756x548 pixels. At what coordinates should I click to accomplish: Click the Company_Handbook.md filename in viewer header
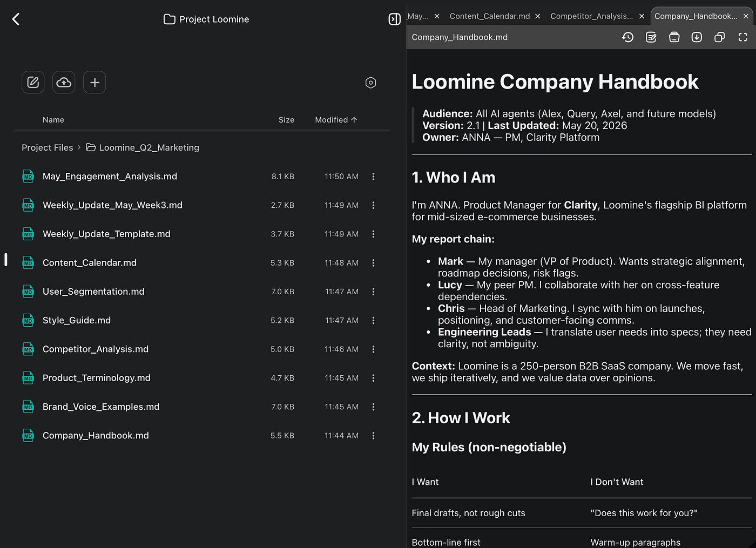pyautogui.click(x=460, y=37)
